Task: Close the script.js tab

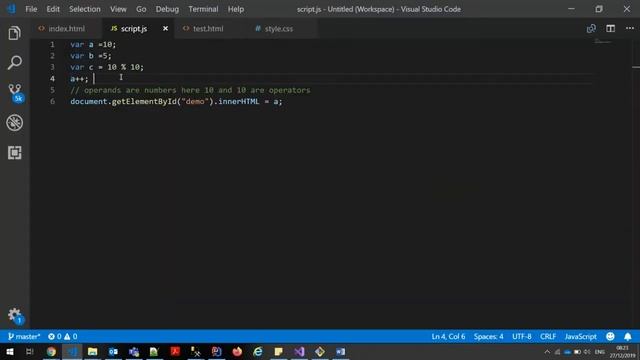Action: [165, 29]
